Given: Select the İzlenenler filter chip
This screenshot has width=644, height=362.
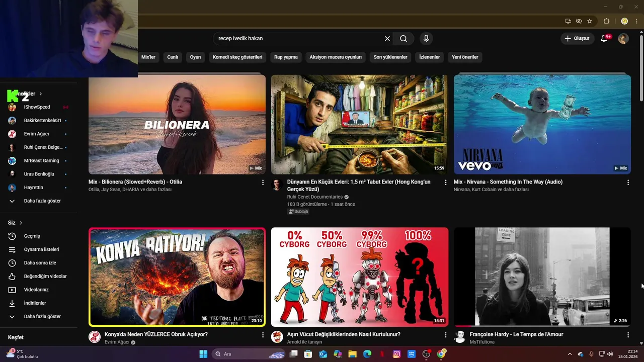Looking at the screenshot, I should (x=430, y=57).
